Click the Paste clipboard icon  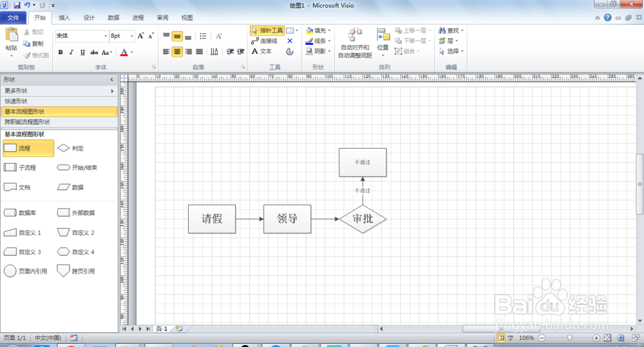[12, 35]
